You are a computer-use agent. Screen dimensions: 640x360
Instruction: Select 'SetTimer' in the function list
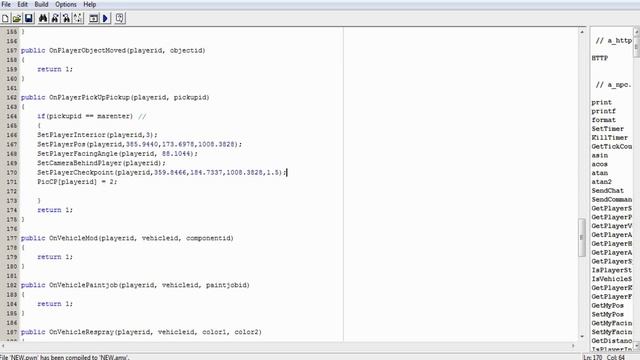(608, 129)
